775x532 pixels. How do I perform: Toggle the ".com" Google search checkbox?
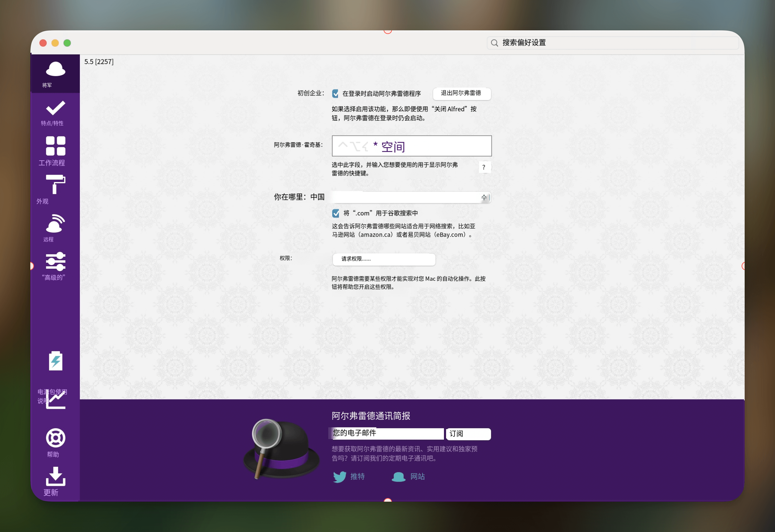tap(336, 213)
